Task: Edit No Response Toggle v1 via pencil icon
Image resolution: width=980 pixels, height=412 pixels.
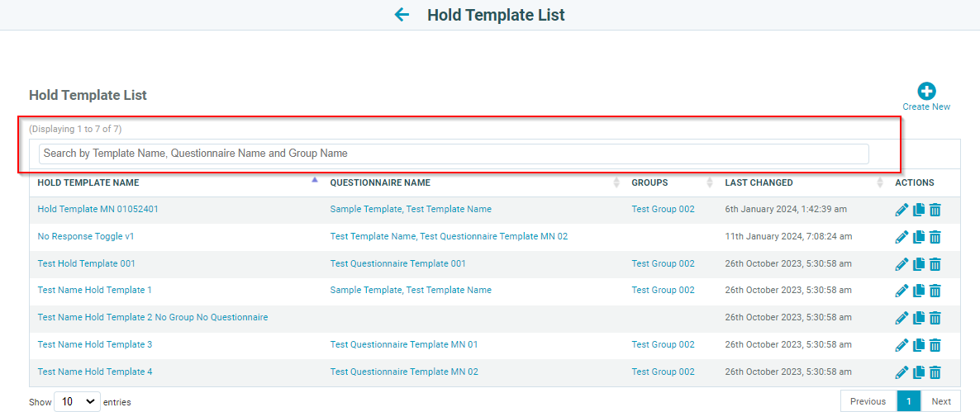Action: click(x=902, y=237)
